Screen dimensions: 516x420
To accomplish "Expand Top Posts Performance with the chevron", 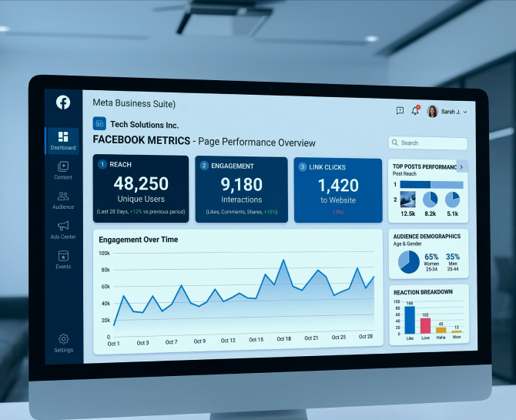I will (461, 166).
